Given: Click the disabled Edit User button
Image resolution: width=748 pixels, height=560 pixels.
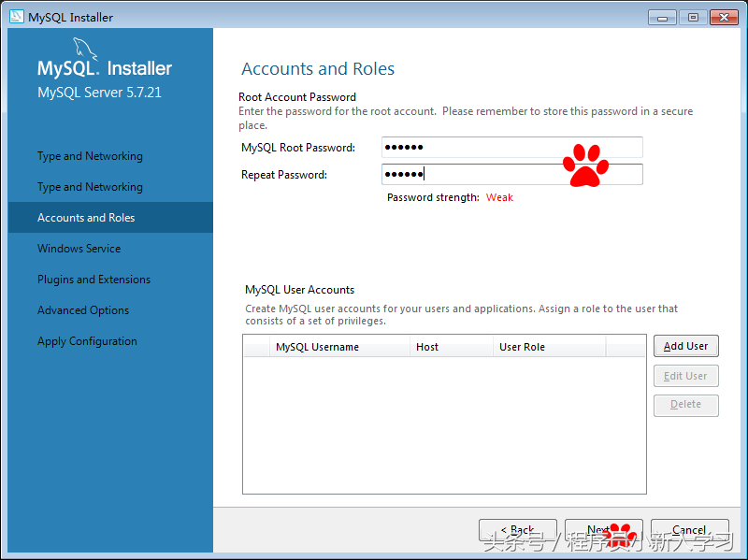Looking at the screenshot, I should 685,375.
